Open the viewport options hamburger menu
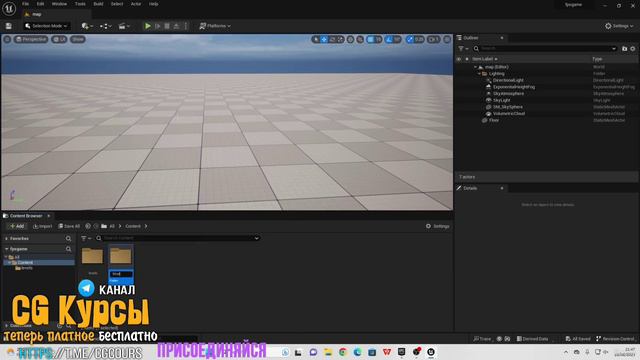Screen dimensions: 640x360 (x=7, y=39)
